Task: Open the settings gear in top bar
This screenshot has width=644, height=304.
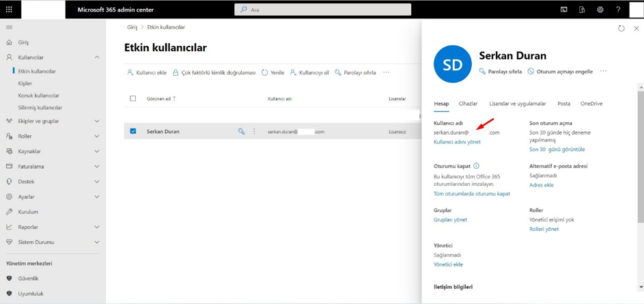Action: (600, 10)
